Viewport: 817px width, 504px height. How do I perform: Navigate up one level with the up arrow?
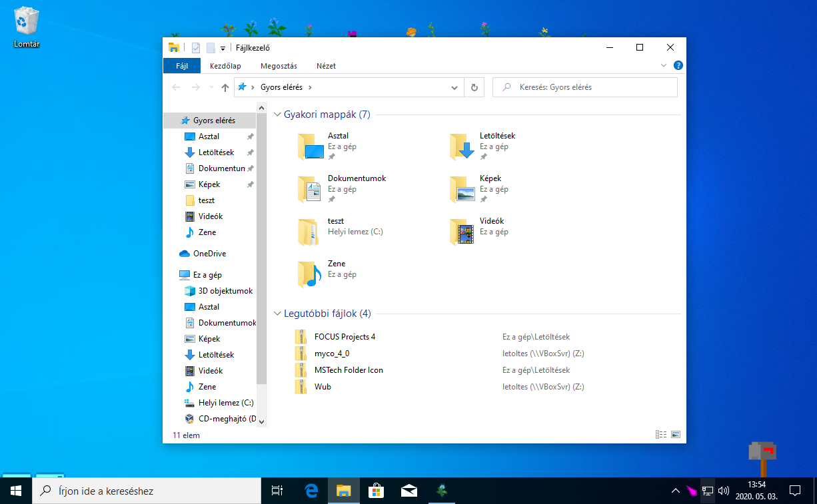coord(225,87)
